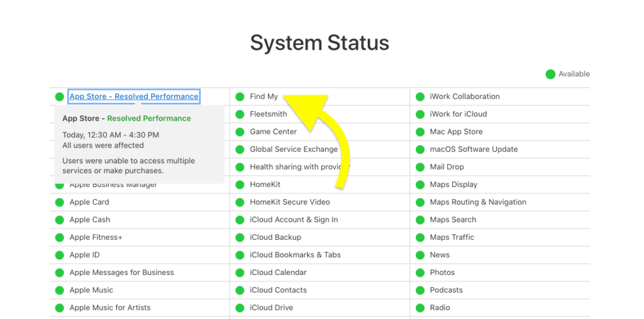Open the App Store Resolved Performance link
Screen dimensions: 644x319
pyautogui.click(x=134, y=96)
